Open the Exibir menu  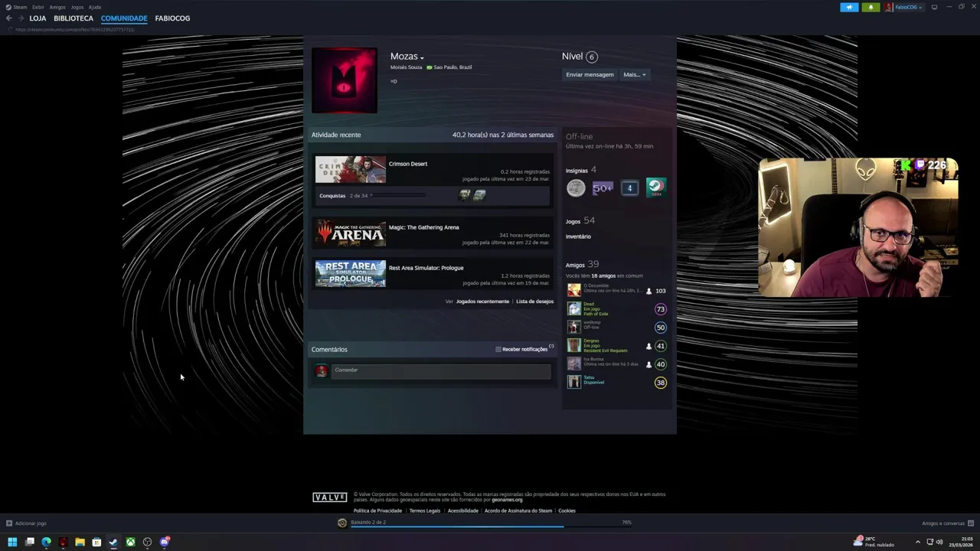(x=38, y=7)
